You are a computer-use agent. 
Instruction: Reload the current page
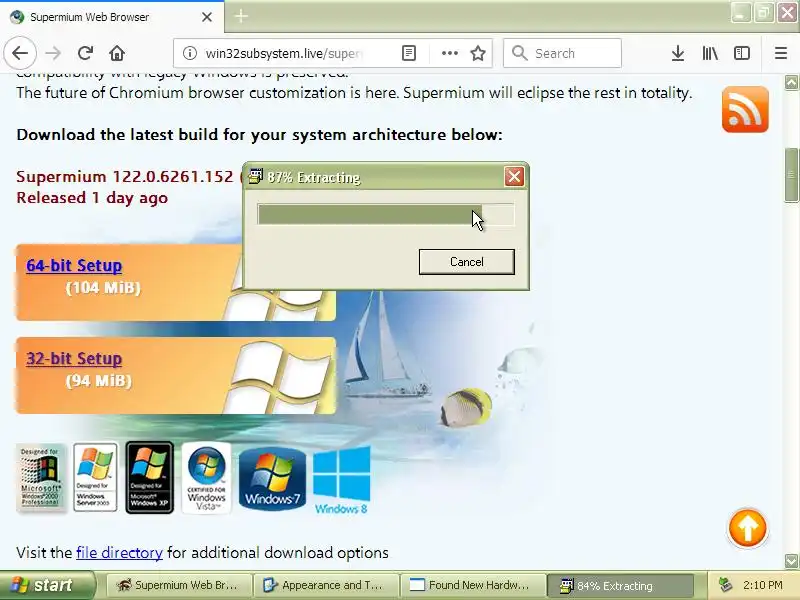[x=85, y=53]
